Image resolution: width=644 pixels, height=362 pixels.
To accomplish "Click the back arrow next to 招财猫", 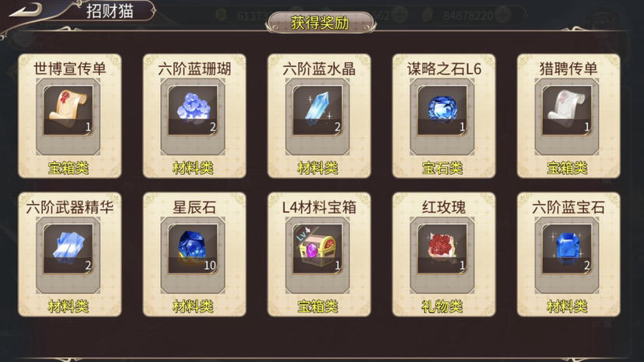I will click(x=26, y=10).
